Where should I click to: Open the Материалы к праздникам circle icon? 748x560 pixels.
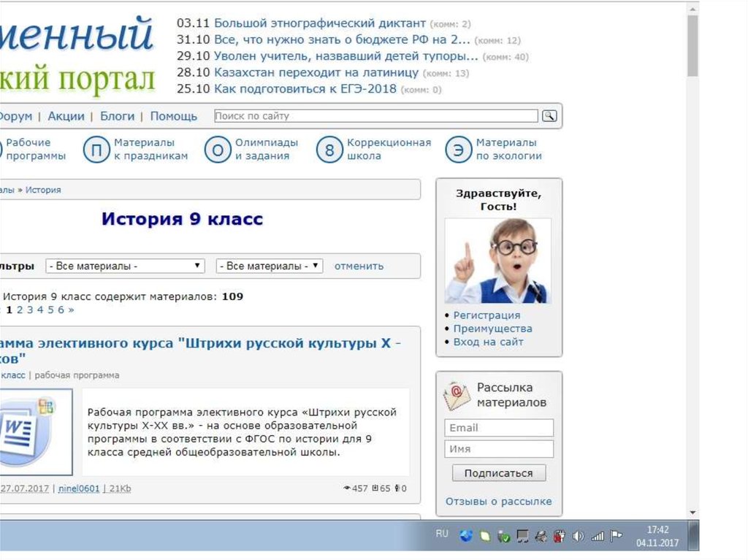click(95, 150)
